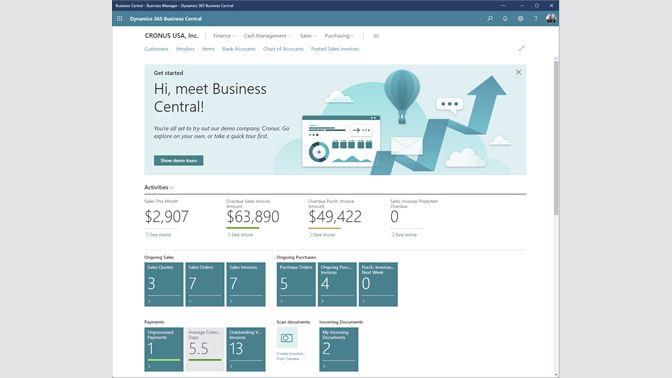Open the Bank Accounts link
This screenshot has height=378, width=672.
coord(239,49)
